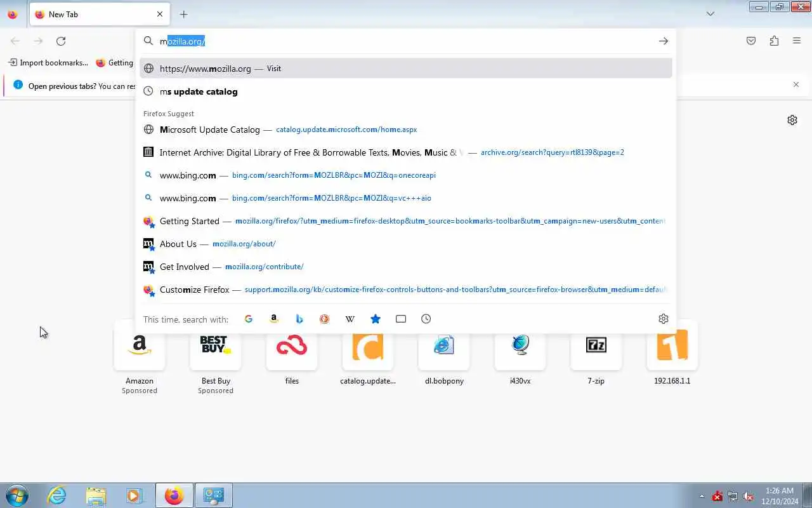Reload the page with the refresh icon
Screen dimensions: 812x508
pyautogui.click(x=61, y=41)
